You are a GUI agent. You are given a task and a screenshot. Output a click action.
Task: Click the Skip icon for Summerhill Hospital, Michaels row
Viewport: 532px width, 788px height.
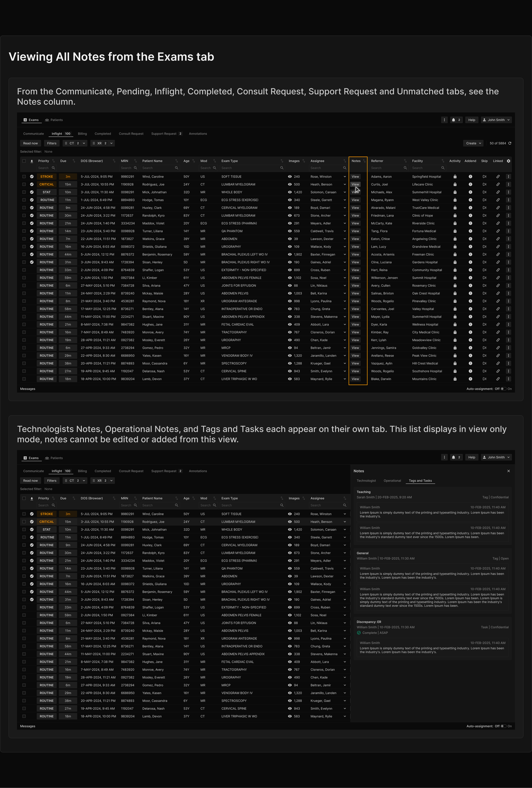pos(484,192)
